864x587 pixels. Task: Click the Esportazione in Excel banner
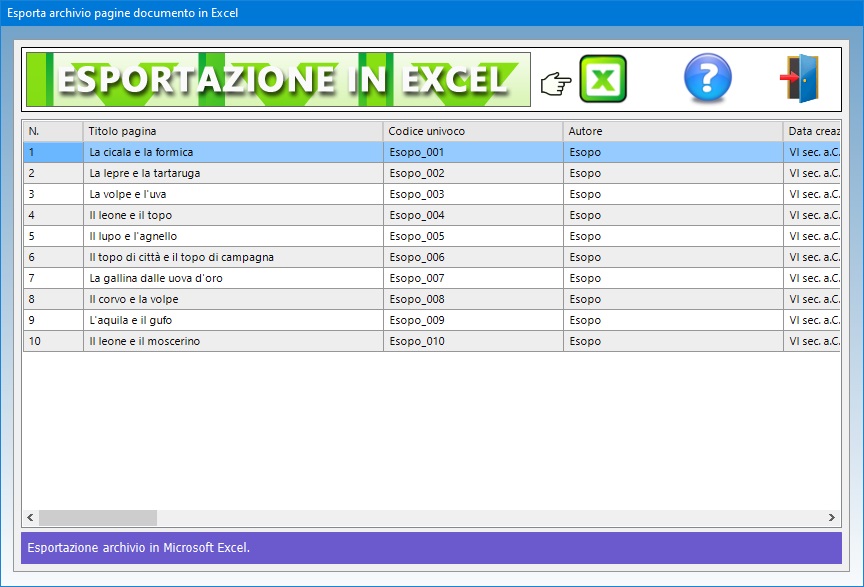click(x=278, y=80)
